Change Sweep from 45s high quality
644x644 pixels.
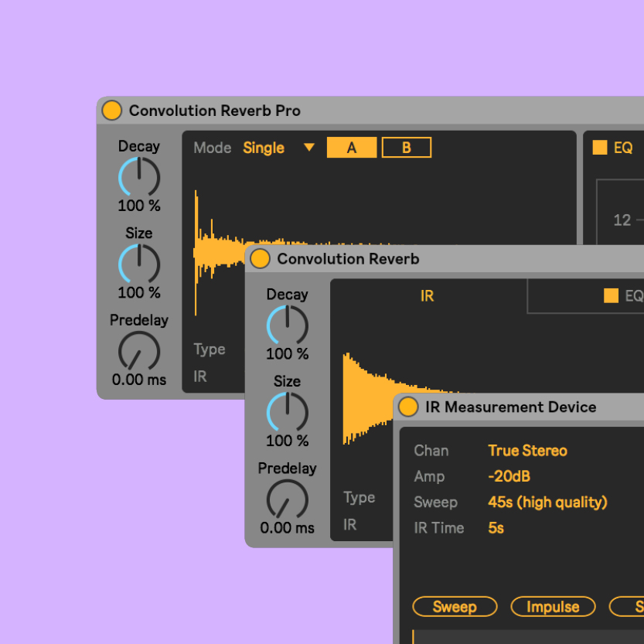coord(547,503)
